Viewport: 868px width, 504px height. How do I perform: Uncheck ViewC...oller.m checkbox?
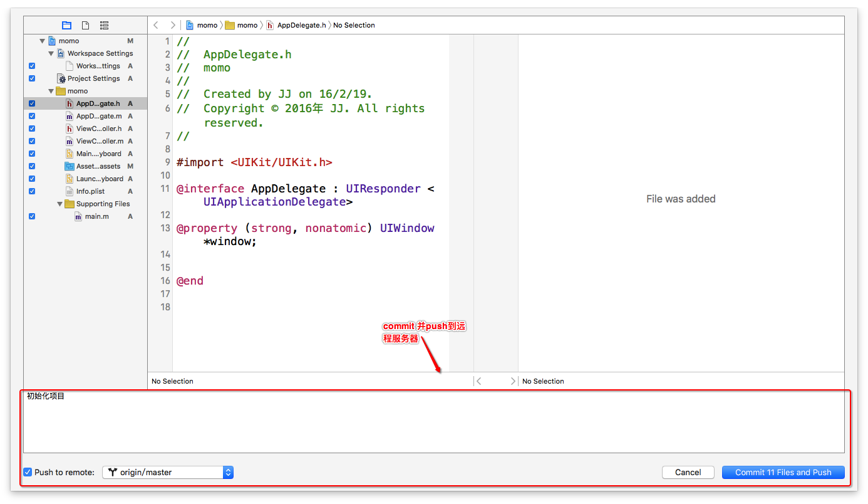(x=32, y=141)
